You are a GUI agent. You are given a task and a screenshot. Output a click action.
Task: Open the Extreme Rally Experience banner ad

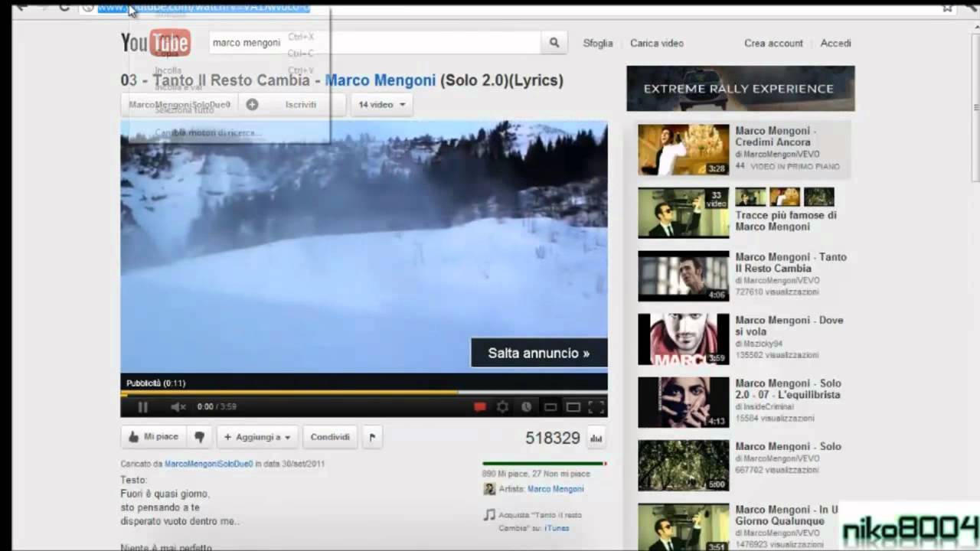pos(740,88)
